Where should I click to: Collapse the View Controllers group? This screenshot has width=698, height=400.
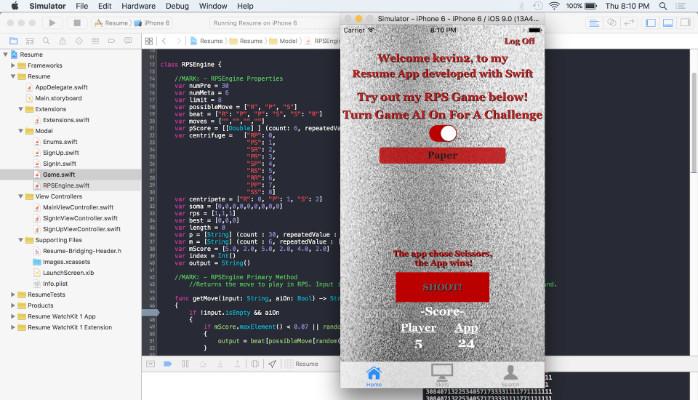tap(20, 196)
